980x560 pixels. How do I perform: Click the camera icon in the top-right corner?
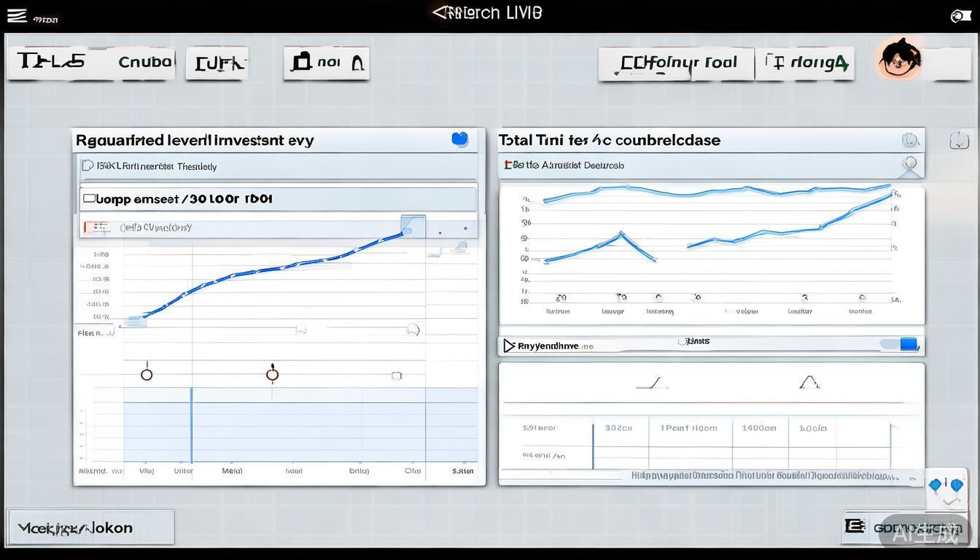pos(960,16)
